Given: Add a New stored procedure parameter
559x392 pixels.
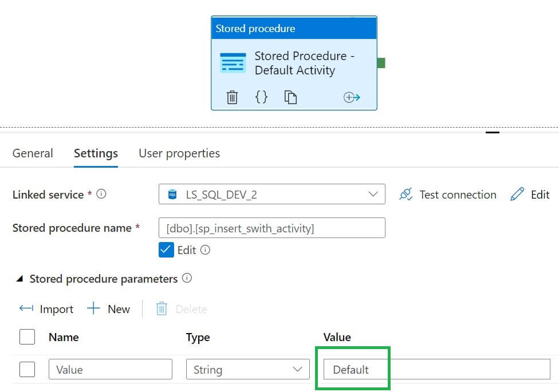Looking at the screenshot, I should (x=109, y=309).
